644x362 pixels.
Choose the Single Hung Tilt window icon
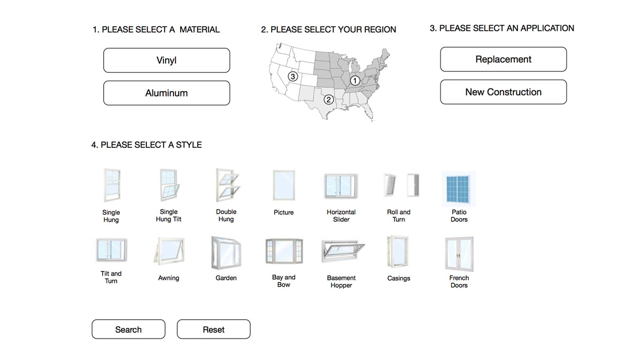tap(169, 186)
